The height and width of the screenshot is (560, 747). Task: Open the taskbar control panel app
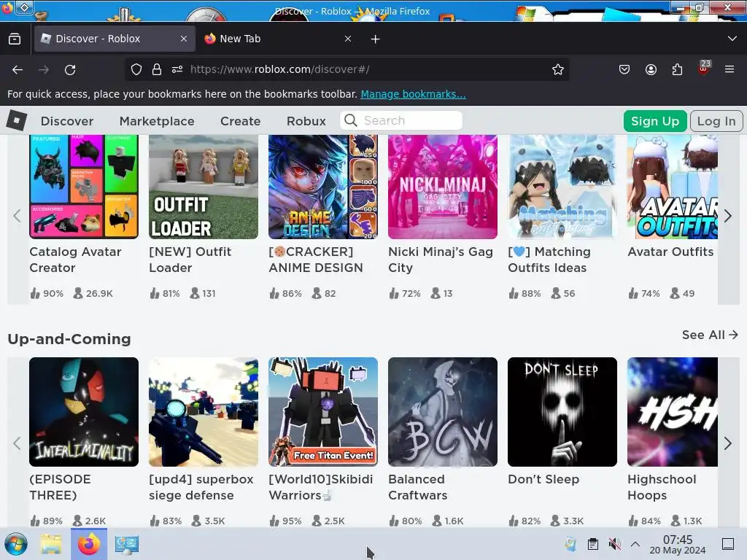[127, 544]
